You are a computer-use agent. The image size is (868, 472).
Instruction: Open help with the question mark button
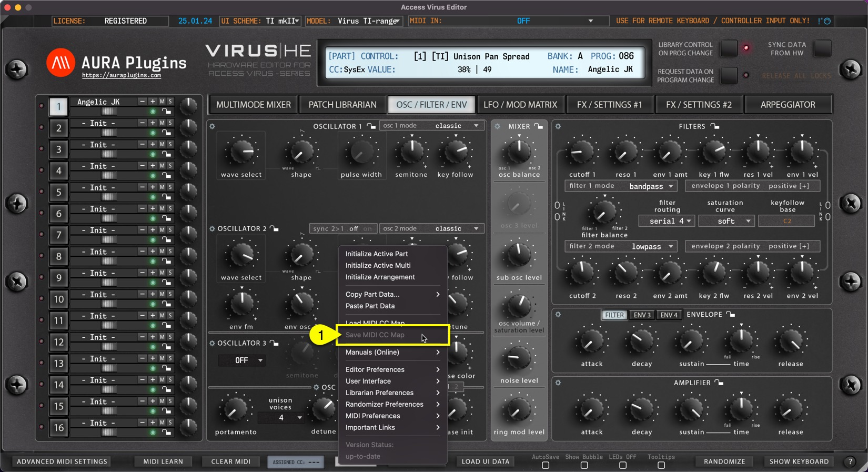(850, 461)
